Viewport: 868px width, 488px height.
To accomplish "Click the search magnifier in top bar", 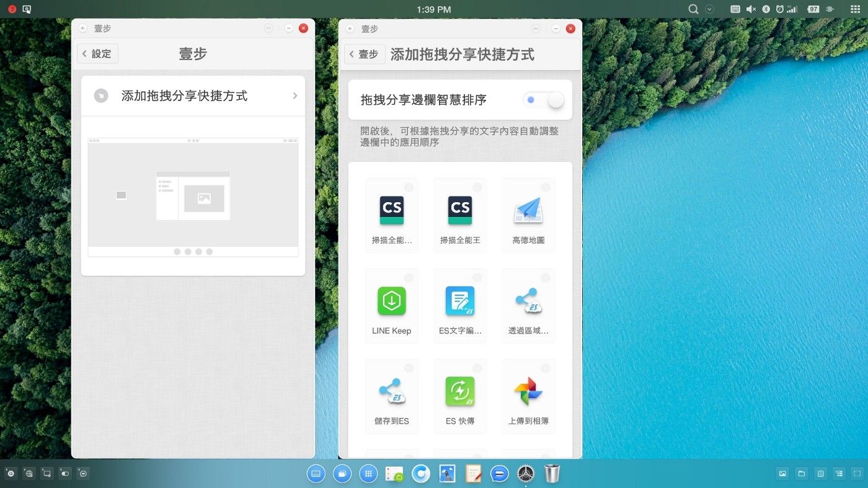I will point(694,9).
